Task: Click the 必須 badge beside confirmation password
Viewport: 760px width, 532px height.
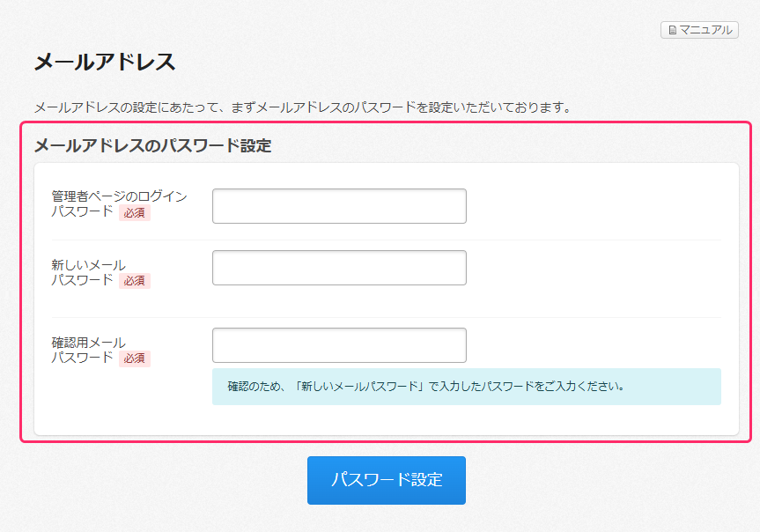Action: click(x=135, y=358)
